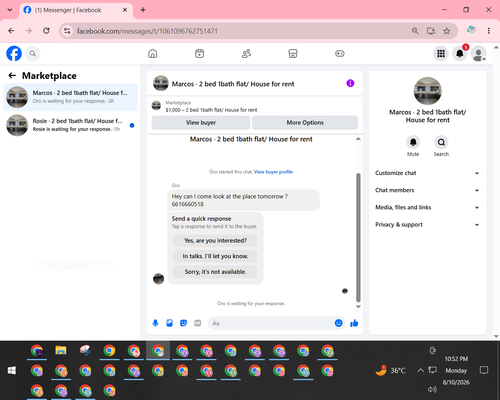The width and height of the screenshot is (500, 400).
Task: Click the Facebook search magnifier icon
Action: pyautogui.click(x=33, y=53)
